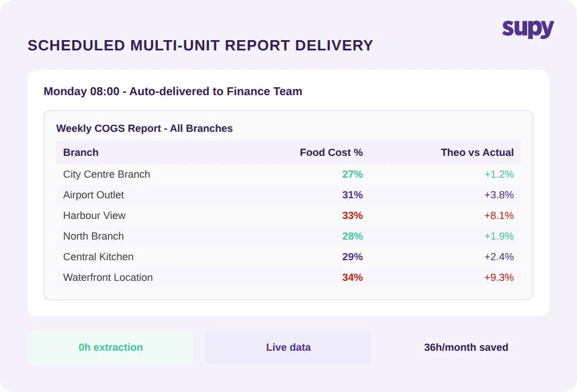Image resolution: width=577 pixels, height=392 pixels.
Task: Click 'SCHEDULED MULTI-UNIT REPORT DELIVERY' title
Action: tap(201, 46)
